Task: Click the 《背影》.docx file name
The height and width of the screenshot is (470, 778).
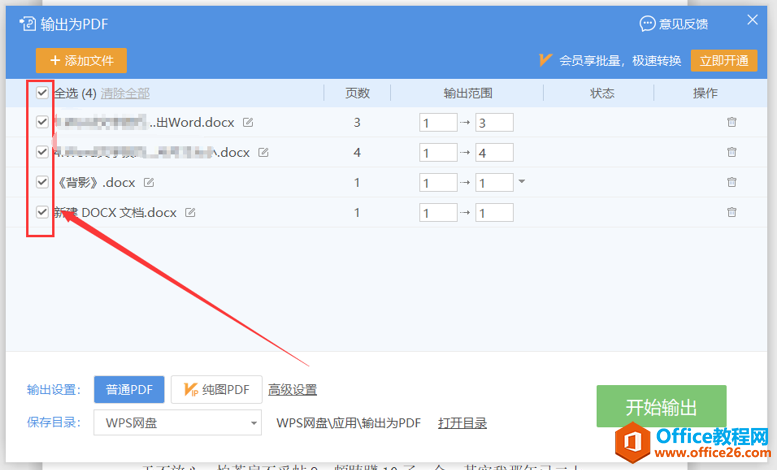Action: coord(95,183)
